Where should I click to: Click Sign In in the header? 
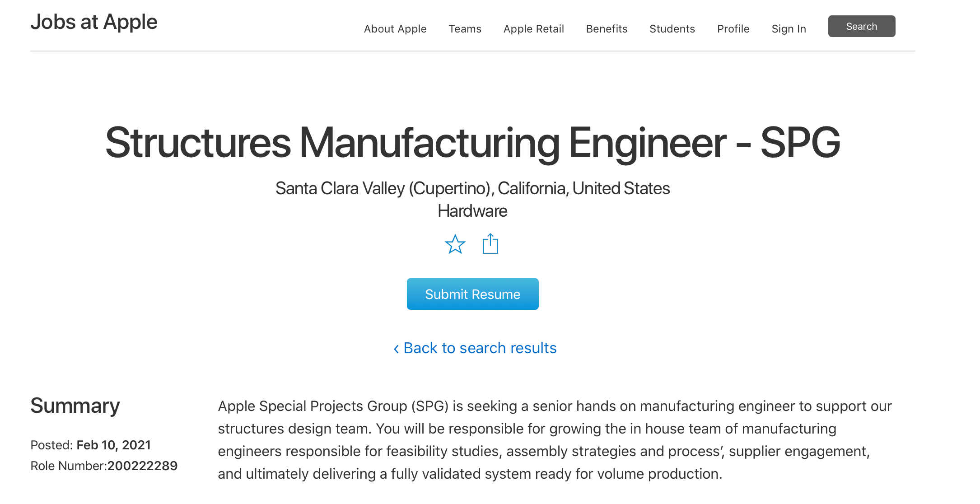789,29
